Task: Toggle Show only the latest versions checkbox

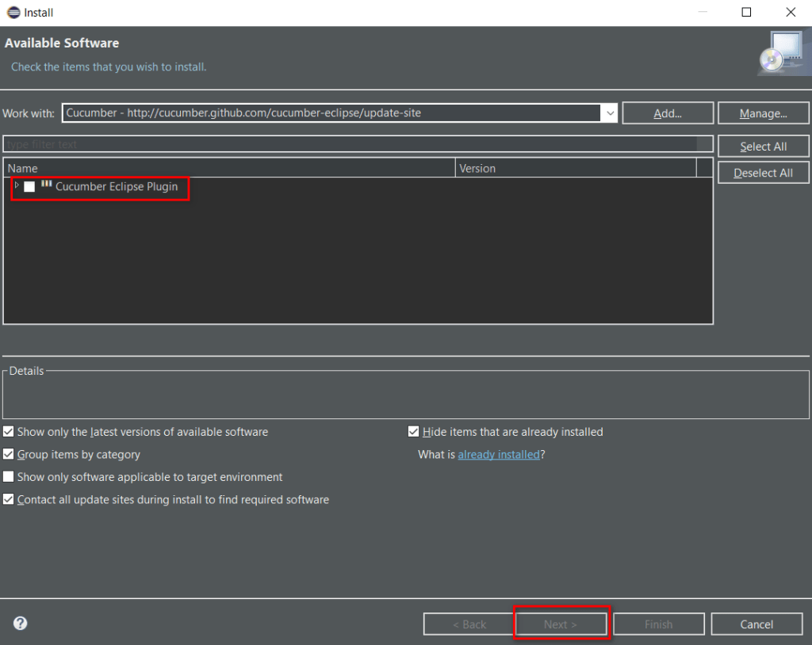Action: 9,432
